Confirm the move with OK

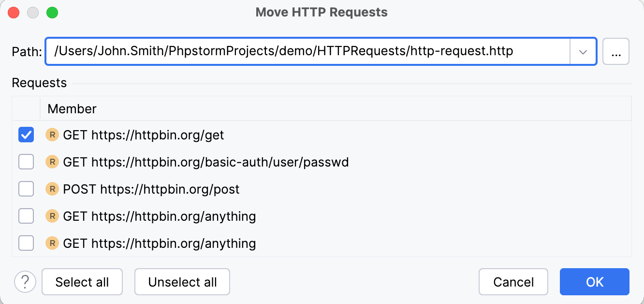(595, 281)
